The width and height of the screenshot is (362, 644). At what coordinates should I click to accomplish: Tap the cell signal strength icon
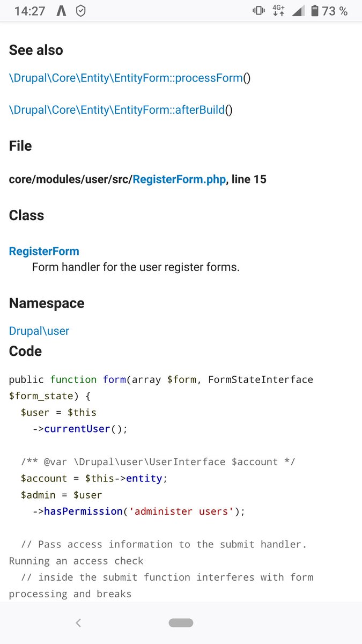point(298,11)
